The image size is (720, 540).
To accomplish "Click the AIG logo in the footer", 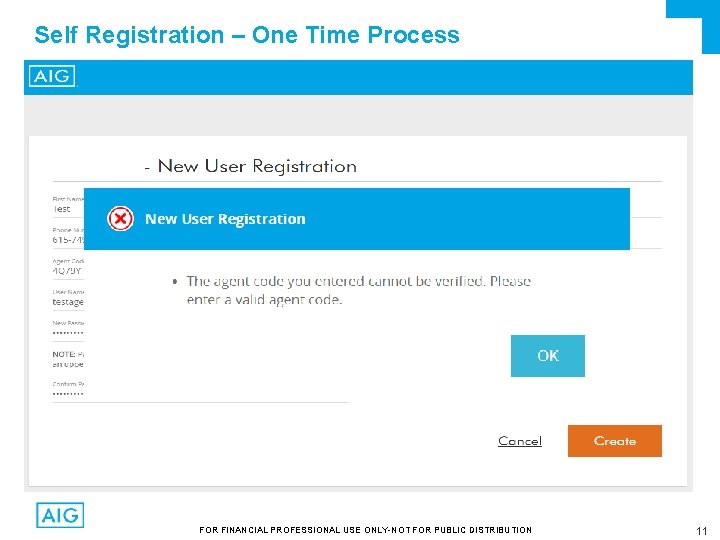I will (60, 515).
